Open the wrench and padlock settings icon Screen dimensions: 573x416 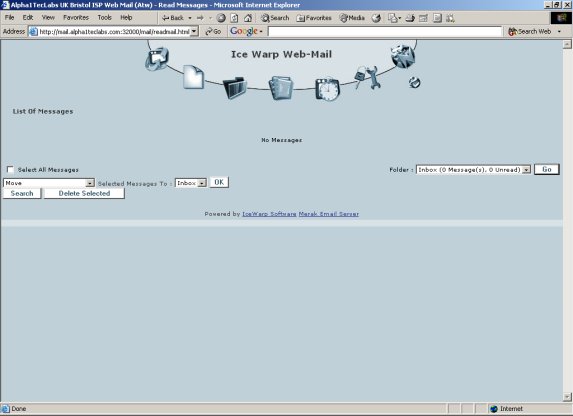[x=368, y=77]
